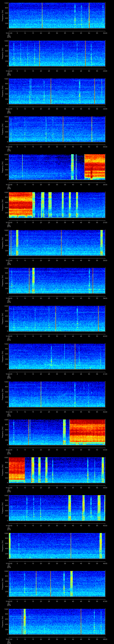Click the 47:00 end time label
Image resolution: width=114 pixels, height=644 pixels.
tap(105, 601)
